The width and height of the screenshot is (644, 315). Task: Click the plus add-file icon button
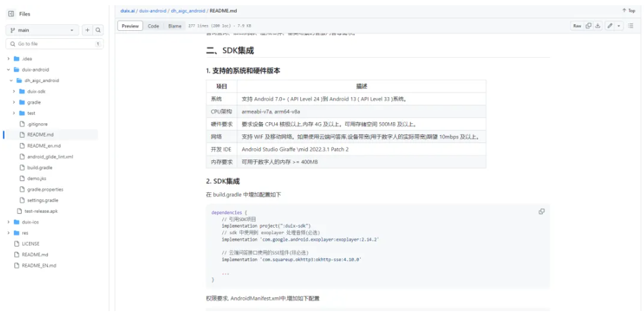pyautogui.click(x=87, y=30)
